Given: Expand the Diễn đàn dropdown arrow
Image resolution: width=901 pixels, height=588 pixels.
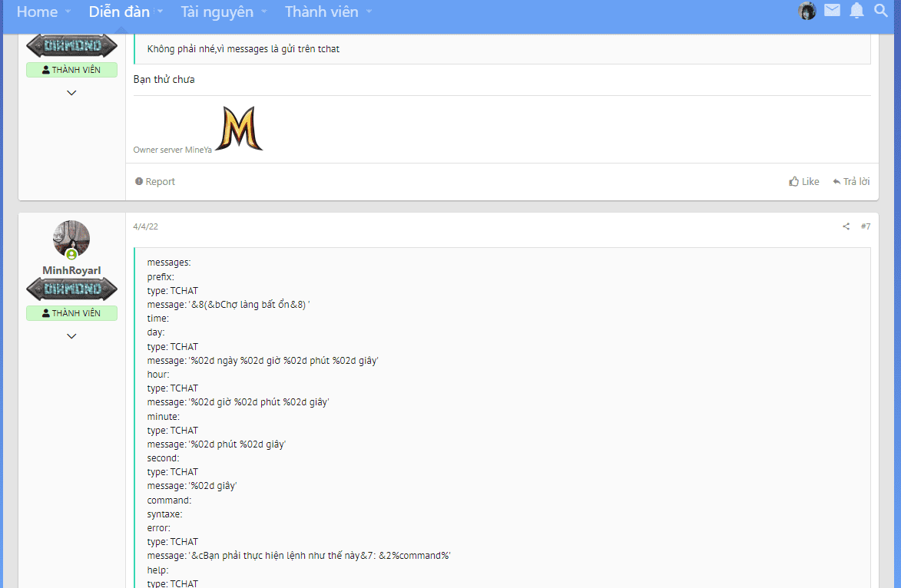Looking at the screenshot, I should coord(161,12).
